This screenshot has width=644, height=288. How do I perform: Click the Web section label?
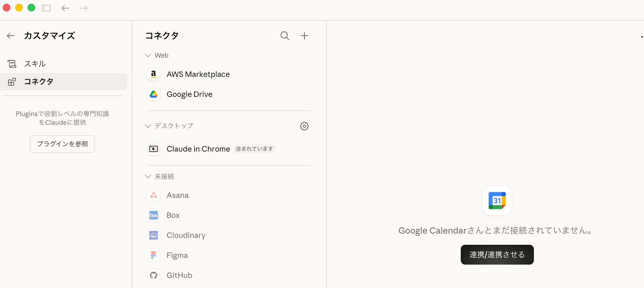(x=161, y=55)
